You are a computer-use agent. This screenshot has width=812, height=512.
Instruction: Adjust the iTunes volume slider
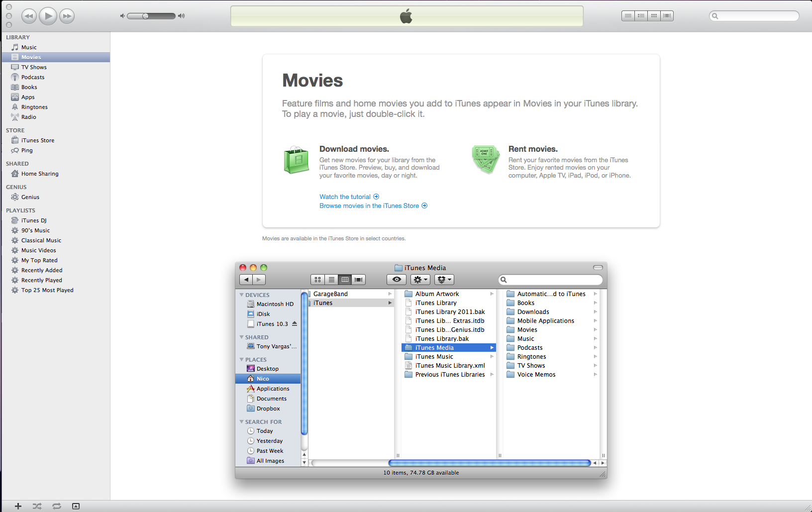tap(151, 16)
